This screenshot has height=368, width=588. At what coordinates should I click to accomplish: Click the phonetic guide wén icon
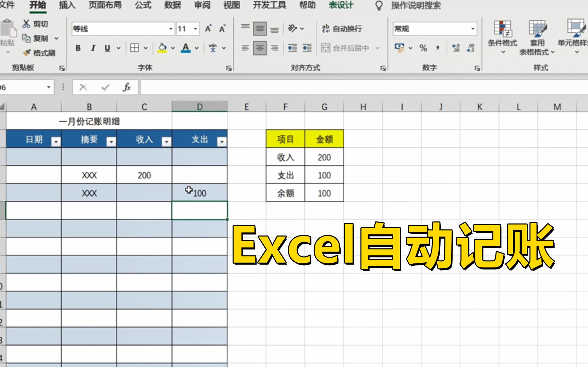click(213, 48)
